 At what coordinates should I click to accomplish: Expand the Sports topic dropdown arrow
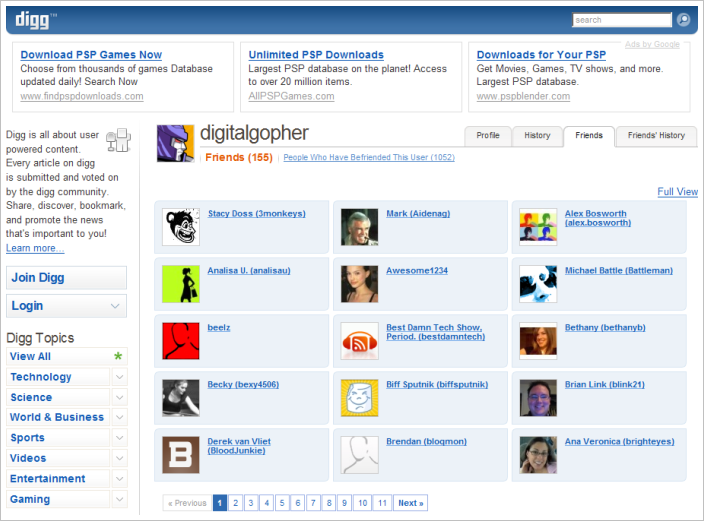point(119,437)
